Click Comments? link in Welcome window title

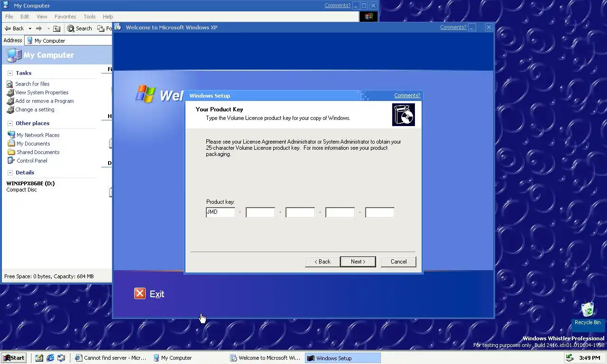pyautogui.click(x=453, y=27)
